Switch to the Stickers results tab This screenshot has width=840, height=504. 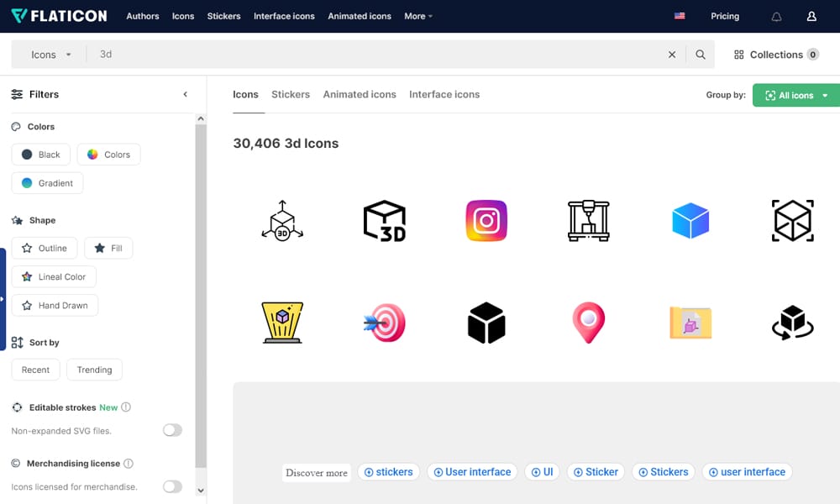(290, 94)
